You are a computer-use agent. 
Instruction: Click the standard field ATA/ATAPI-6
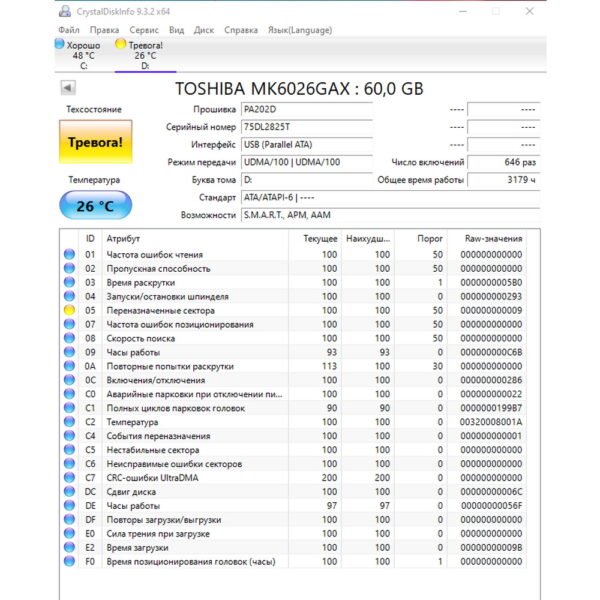390,197
